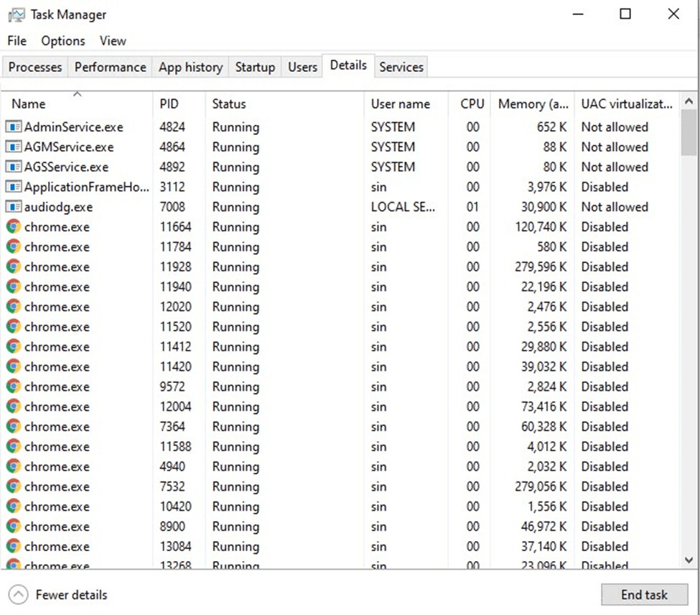Image resolution: width=700 pixels, height=615 pixels.
Task: Select the AdminService.exe process name
Action: [74, 127]
